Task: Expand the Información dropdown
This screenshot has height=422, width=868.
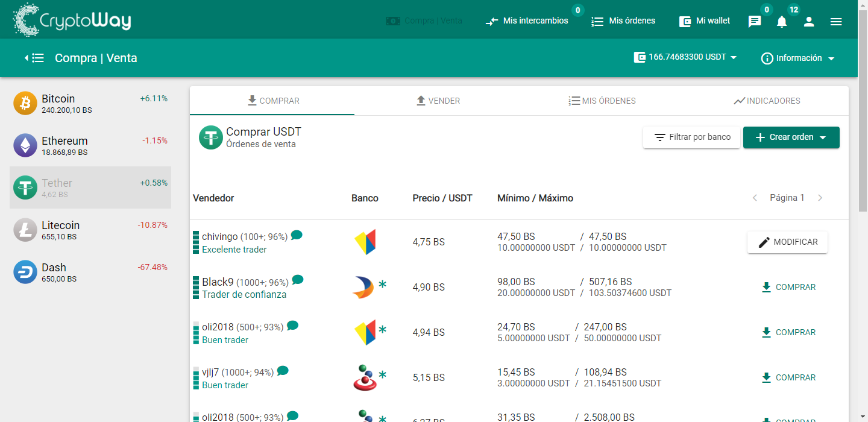Action: [798, 58]
